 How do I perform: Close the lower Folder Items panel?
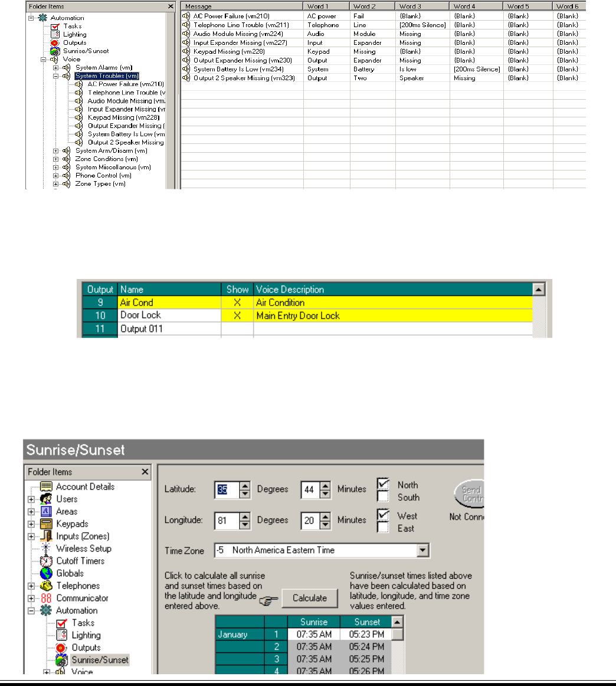(145, 472)
